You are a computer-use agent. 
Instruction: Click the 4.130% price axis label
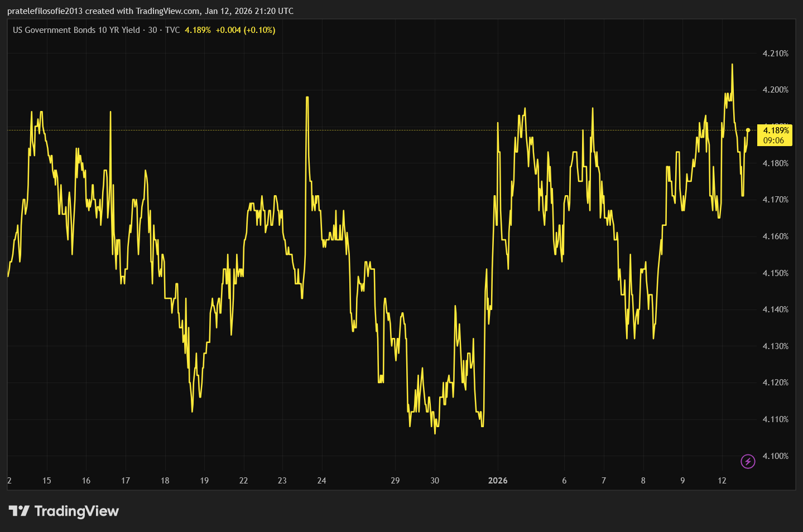tap(776, 346)
